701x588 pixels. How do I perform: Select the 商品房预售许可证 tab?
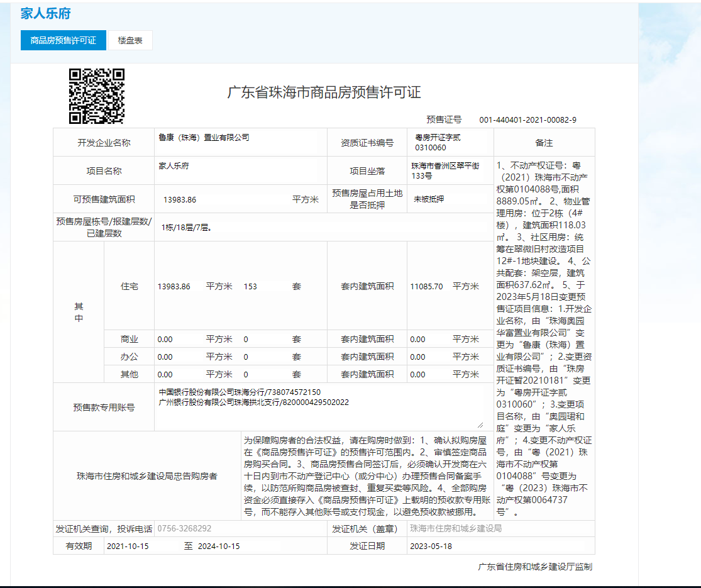point(63,40)
